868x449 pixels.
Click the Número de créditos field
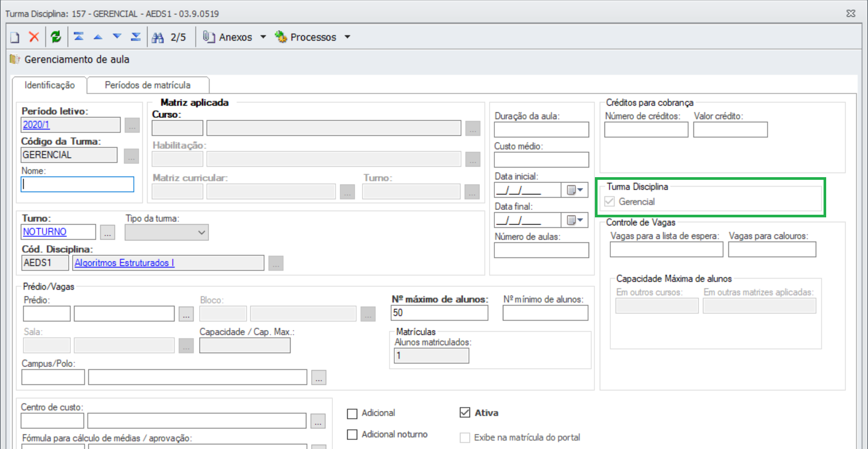coord(646,130)
